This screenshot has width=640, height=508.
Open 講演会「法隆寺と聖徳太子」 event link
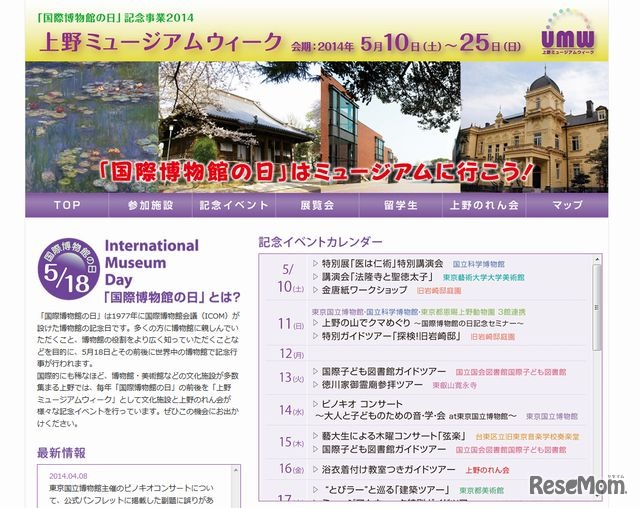point(377,277)
